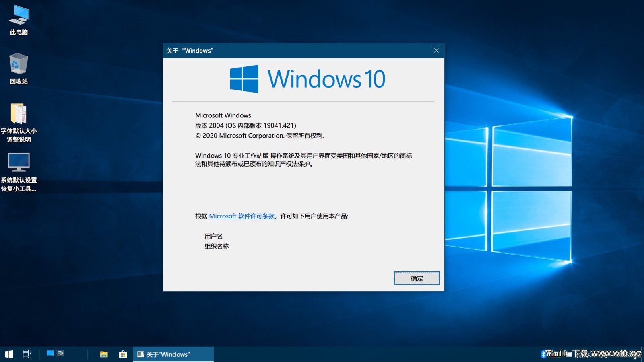644x362 pixels.
Task: Open Microsoft Store from the taskbar
Action: tap(123, 354)
